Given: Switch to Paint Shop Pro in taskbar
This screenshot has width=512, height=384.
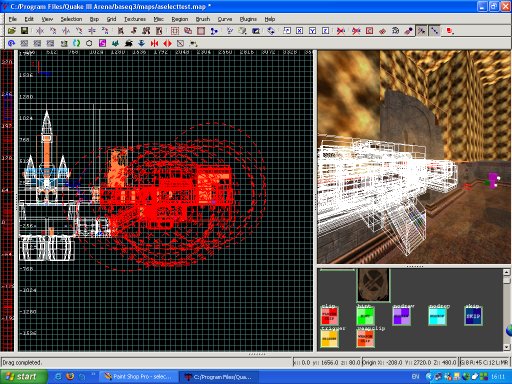Looking at the screenshot, I should 138,377.
